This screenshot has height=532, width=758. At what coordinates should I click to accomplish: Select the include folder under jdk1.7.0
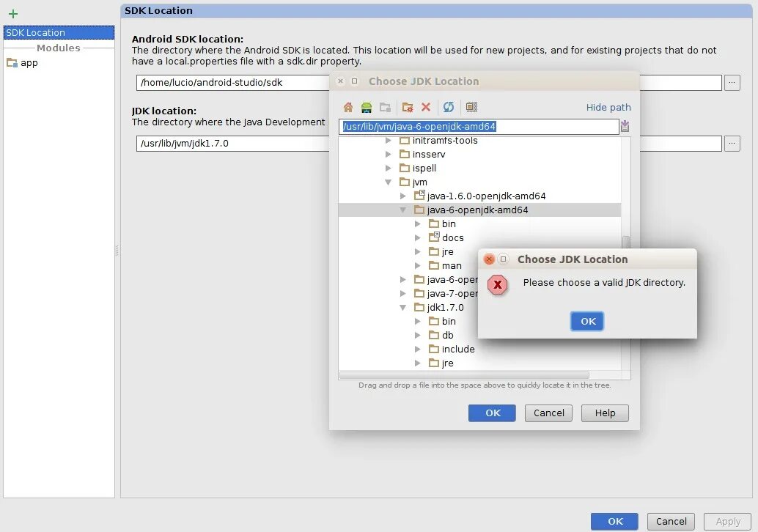[x=452, y=349]
